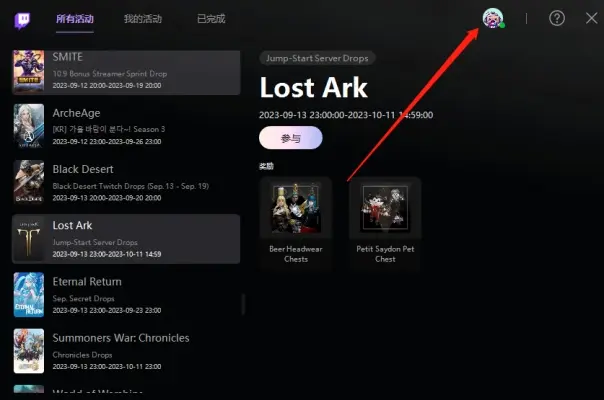Switch to the 已完成 tab
The width and height of the screenshot is (604, 400).
click(211, 19)
